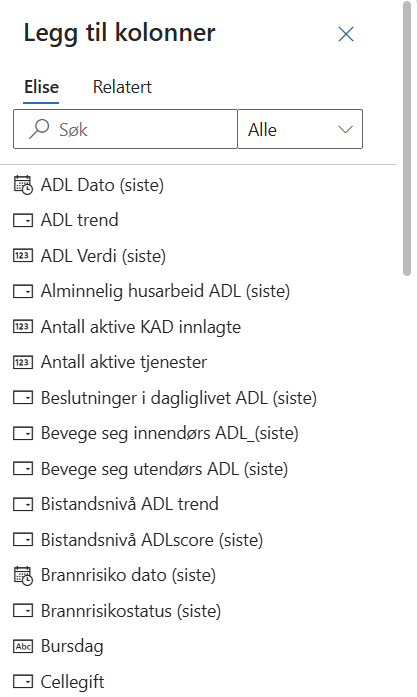Expand the dropdown chevron beside Alle
This screenshot has height=697, width=417.
(x=345, y=129)
